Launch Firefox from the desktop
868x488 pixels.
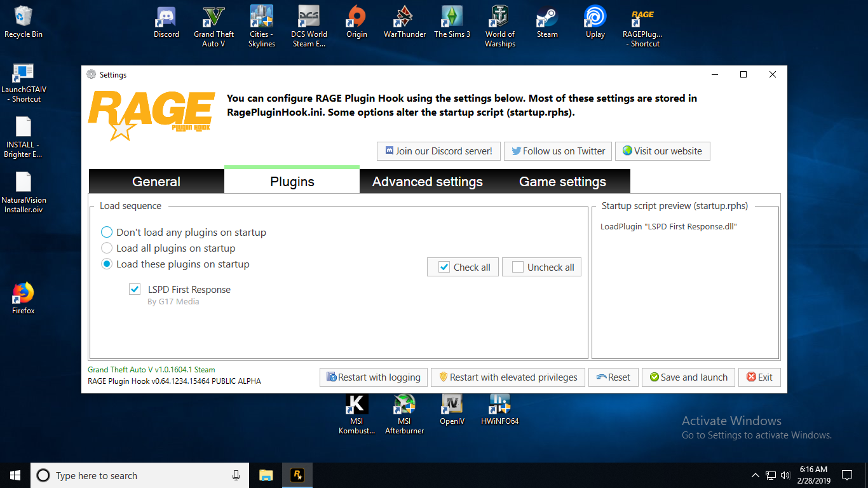[24, 298]
